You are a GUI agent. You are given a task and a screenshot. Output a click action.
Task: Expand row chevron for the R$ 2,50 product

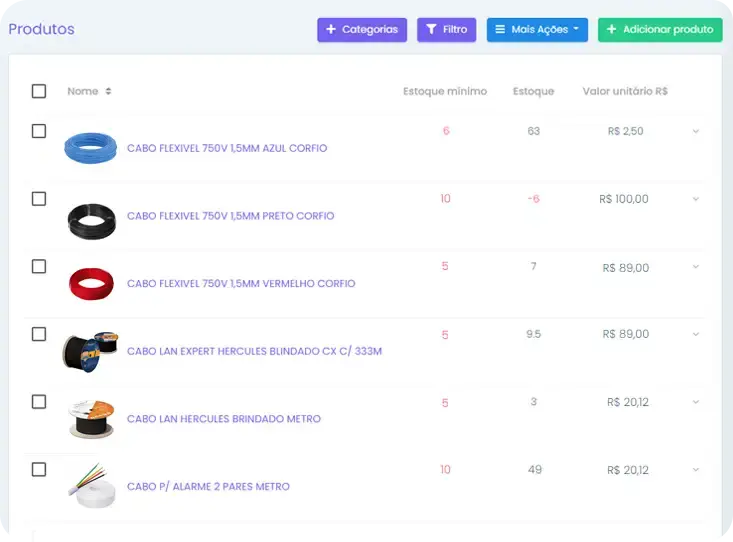click(x=696, y=131)
